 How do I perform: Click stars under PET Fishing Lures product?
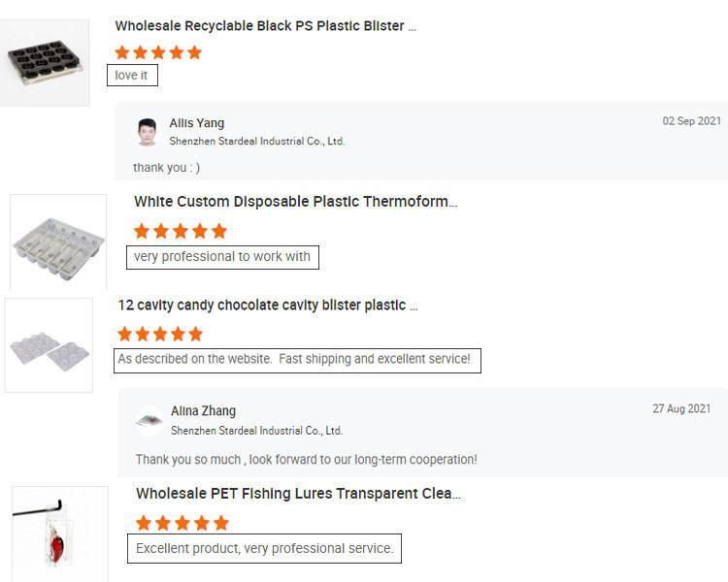[182, 523]
